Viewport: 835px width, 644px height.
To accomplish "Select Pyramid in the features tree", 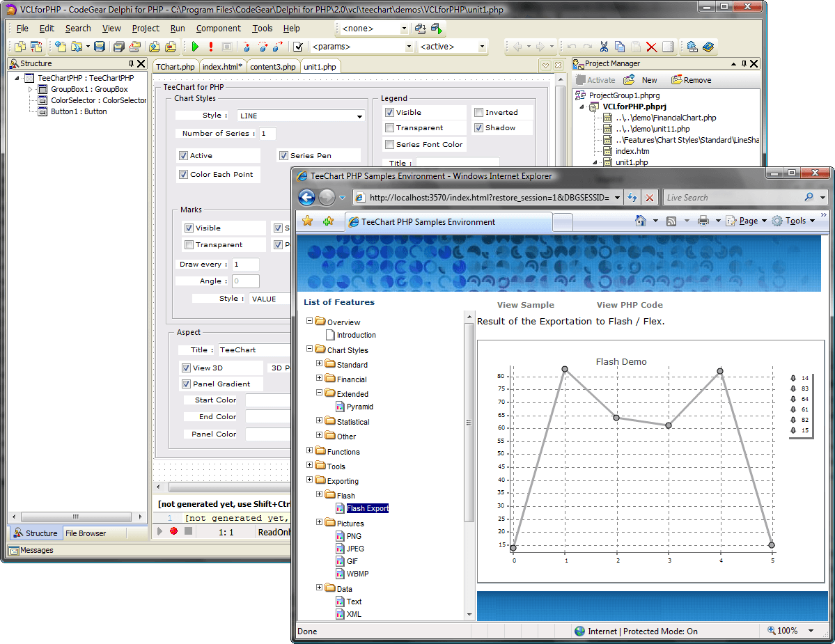I will [x=359, y=407].
